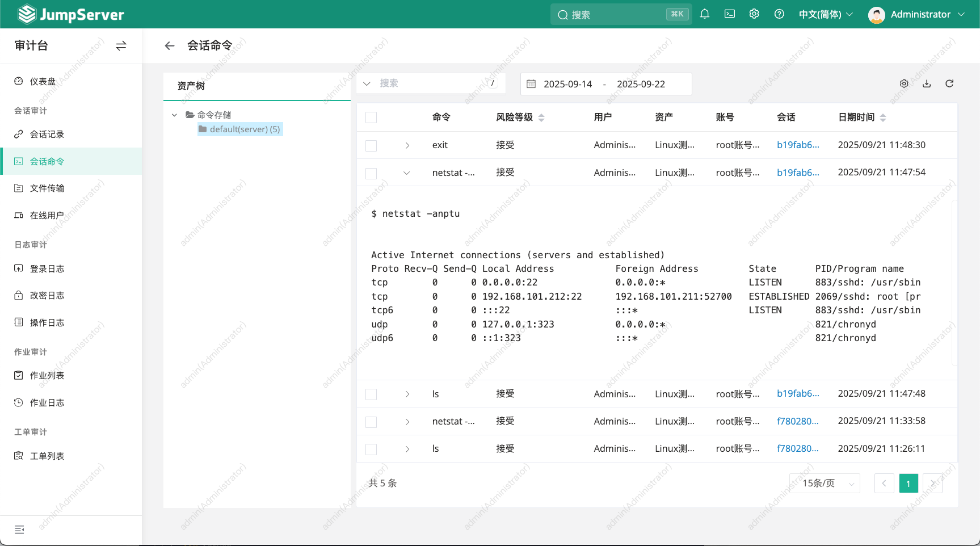This screenshot has height=546, width=980.
Task: Open the system settings gear icon
Action: pyautogui.click(x=754, y=14)
